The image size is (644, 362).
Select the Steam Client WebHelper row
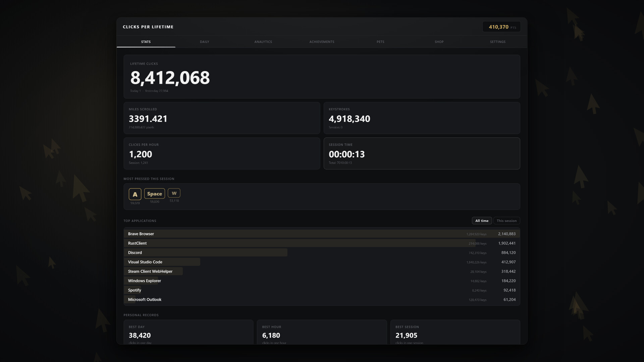[x=322, y=271]
